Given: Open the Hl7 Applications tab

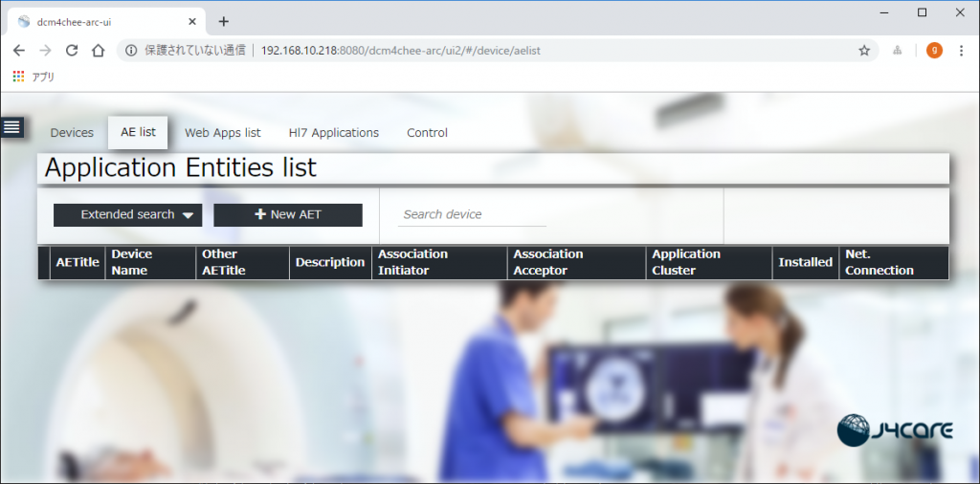Looking at the screenshot, I should pyautogui.click(x=334, y=133).
